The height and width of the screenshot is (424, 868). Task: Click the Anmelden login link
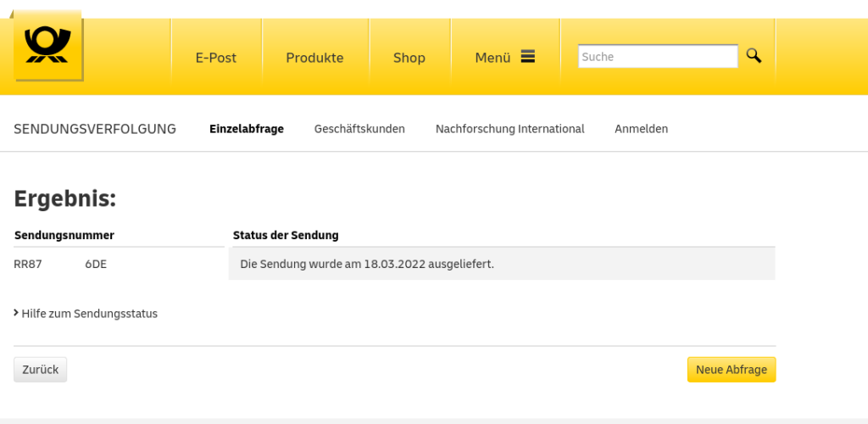click(x=641, y=129)
